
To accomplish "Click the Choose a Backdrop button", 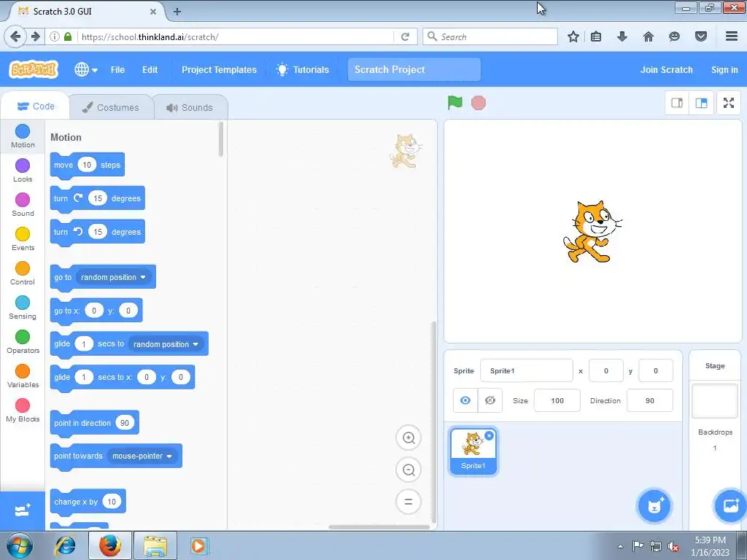I will [x=731, y=506].
